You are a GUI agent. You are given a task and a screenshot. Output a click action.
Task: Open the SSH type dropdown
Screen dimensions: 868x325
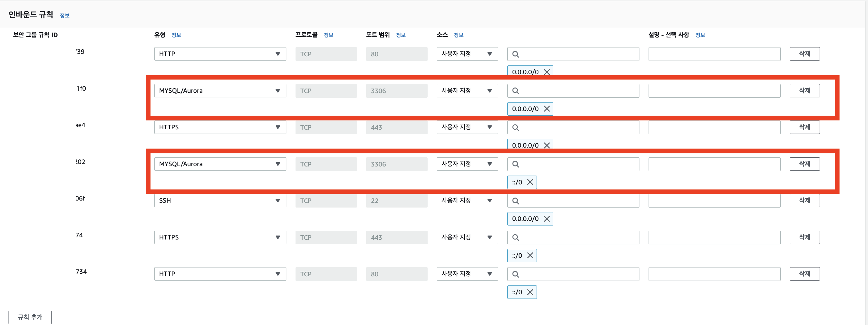click(220, 201)
